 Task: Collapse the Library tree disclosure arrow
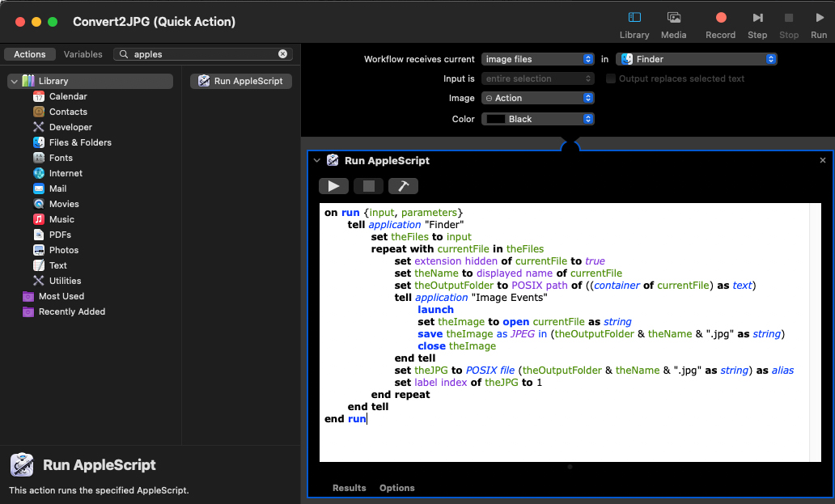[15, 81]
